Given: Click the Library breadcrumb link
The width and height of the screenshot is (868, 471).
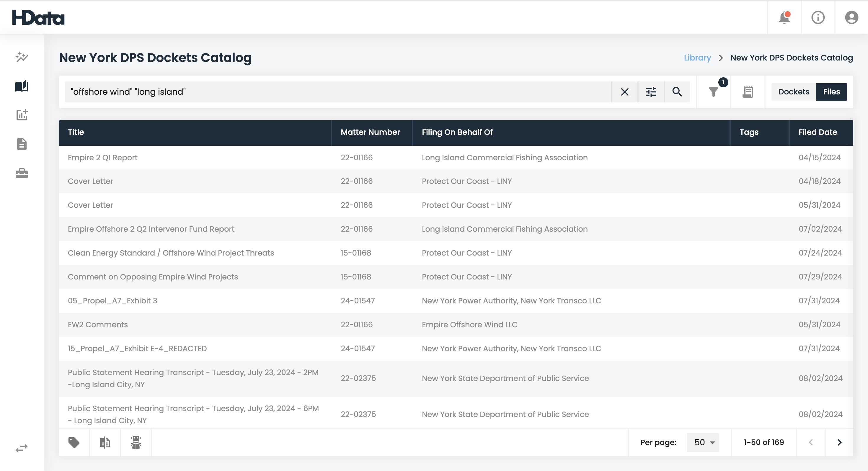Looking at the screenshot, I should click(697, 57).
